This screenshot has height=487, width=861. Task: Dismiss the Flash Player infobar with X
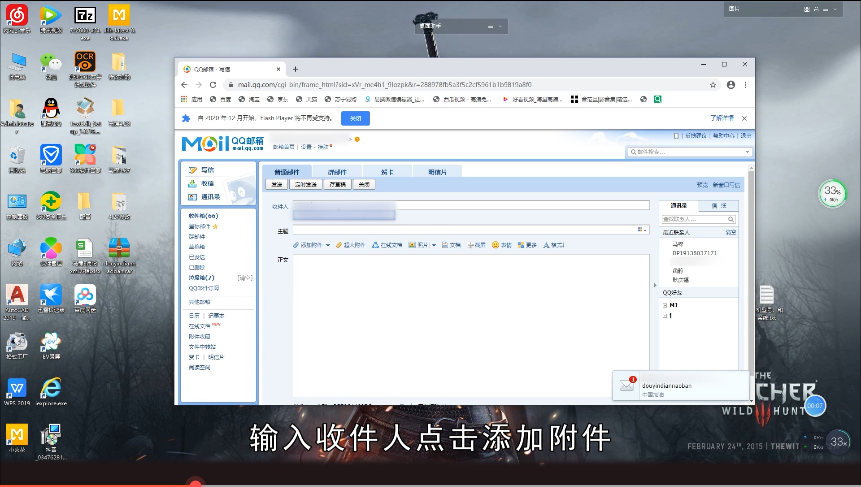[x=745, y=118]
